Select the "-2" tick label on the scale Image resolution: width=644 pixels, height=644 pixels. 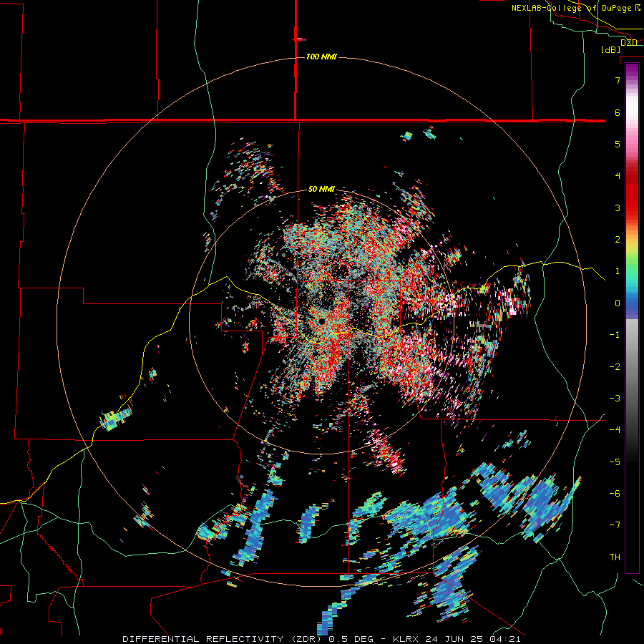pyautogui.click(x=615, y=367)
